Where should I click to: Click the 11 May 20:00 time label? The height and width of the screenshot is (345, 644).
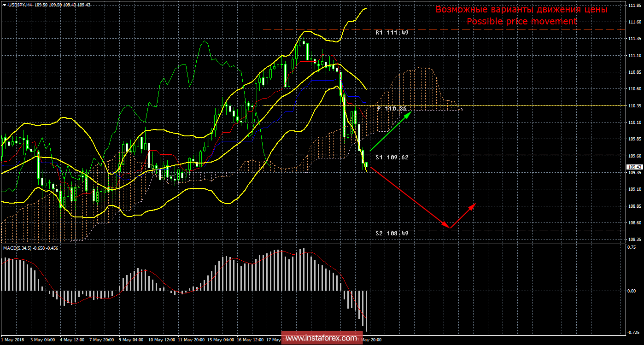pos(192,339)
